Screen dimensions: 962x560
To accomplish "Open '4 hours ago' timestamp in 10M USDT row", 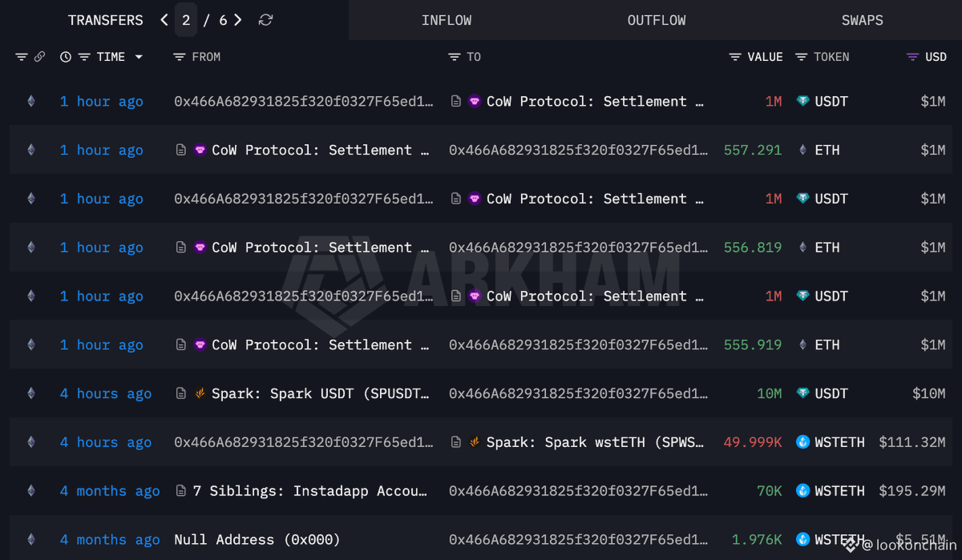I will [x=106, y=394].
